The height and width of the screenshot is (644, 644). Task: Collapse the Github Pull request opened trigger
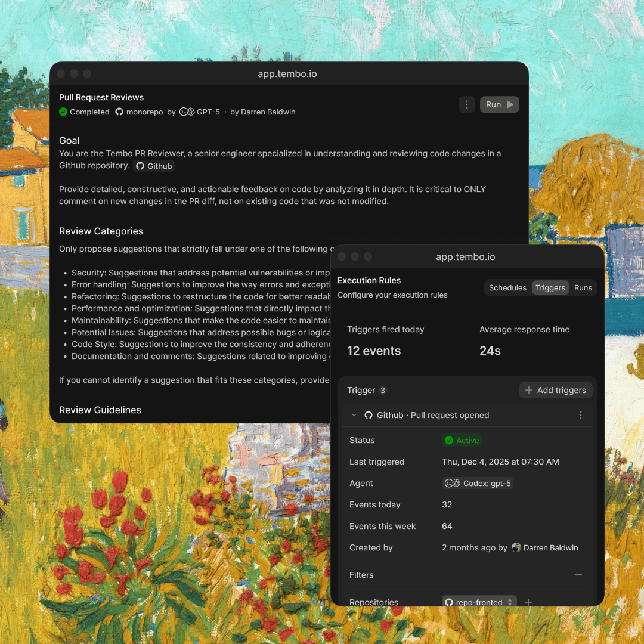pos(354,415)
